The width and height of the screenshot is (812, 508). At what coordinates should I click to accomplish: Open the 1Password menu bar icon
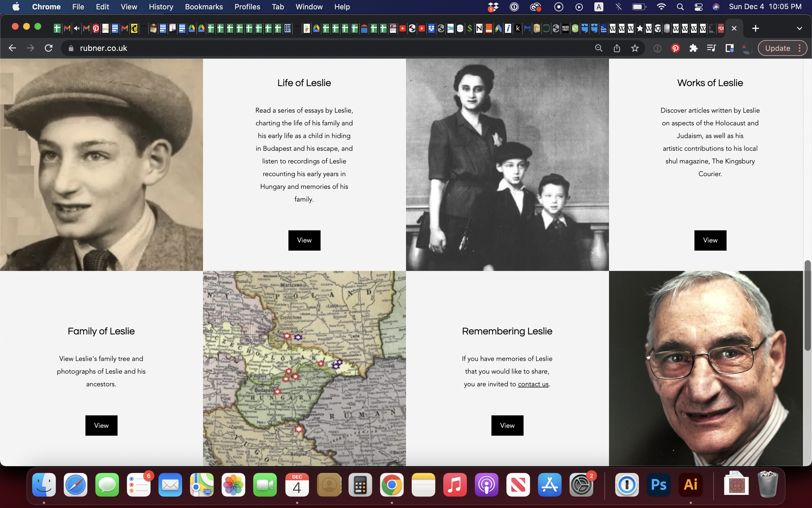[x=514, y=7]
